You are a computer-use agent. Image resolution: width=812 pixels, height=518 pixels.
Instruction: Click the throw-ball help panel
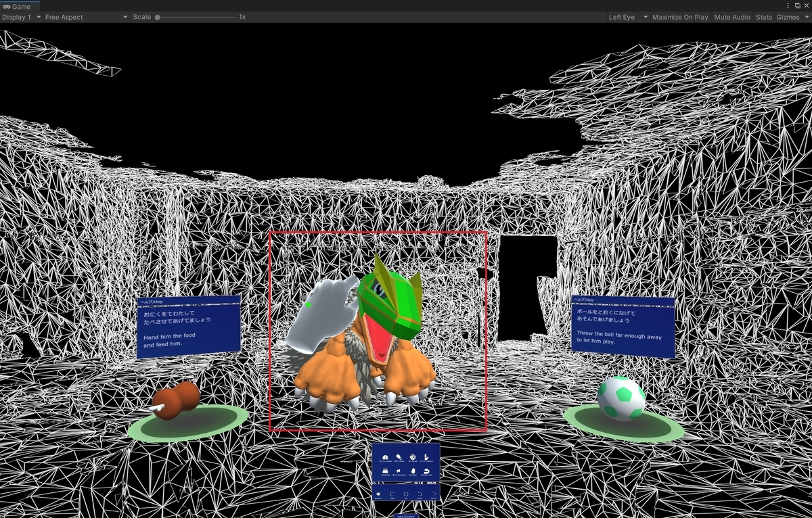tap(623, 327)
